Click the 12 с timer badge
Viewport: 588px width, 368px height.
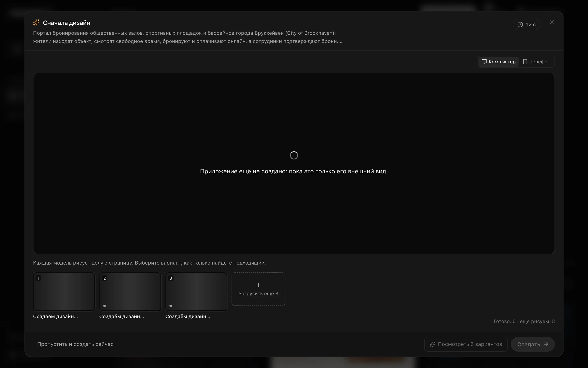pos(526,24)
